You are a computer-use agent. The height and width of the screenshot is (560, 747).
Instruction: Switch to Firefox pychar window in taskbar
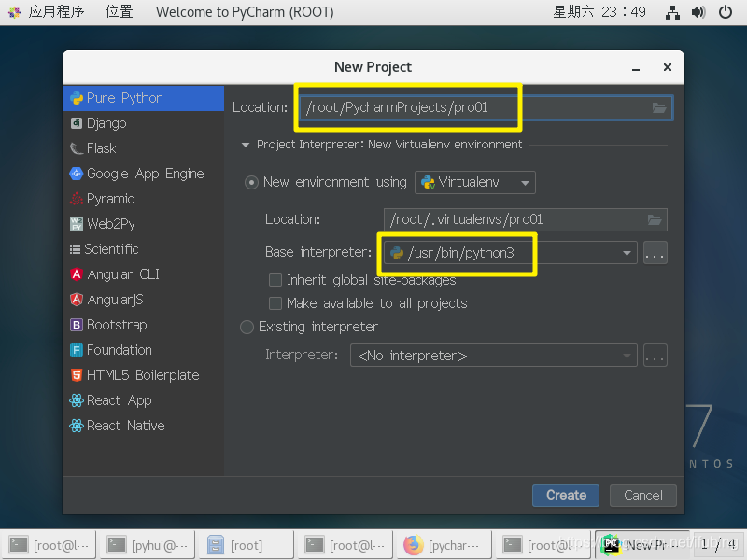[445, 545]
